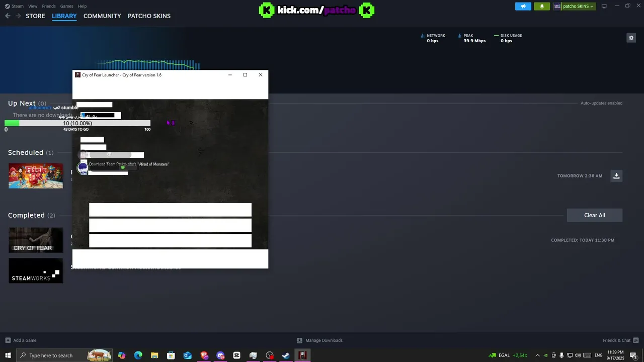The width and height of the screenshot is (644, 362).
Task: Open the Steamworks thumbnail
Action: pos(36,270)
